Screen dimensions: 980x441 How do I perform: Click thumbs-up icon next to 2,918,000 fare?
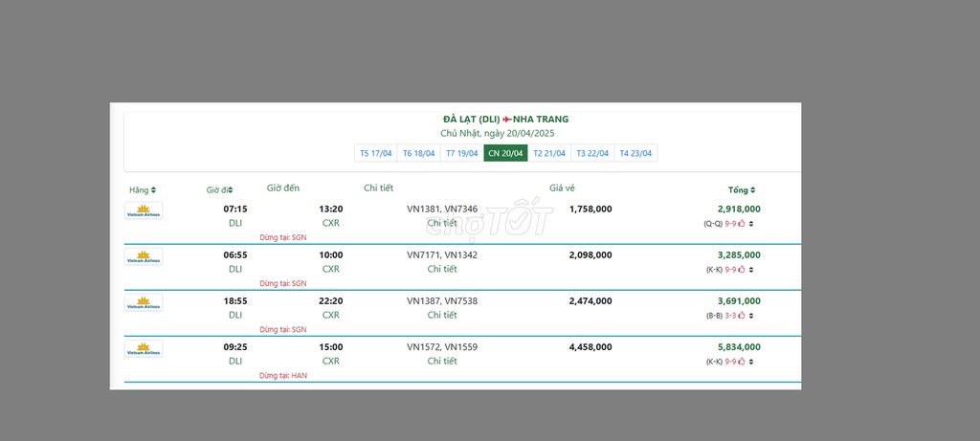[x=742, y=223]
